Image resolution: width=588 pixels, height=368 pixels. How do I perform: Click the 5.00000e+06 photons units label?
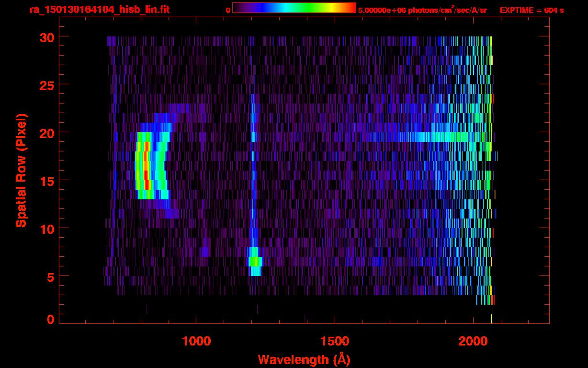click(422, 10)
